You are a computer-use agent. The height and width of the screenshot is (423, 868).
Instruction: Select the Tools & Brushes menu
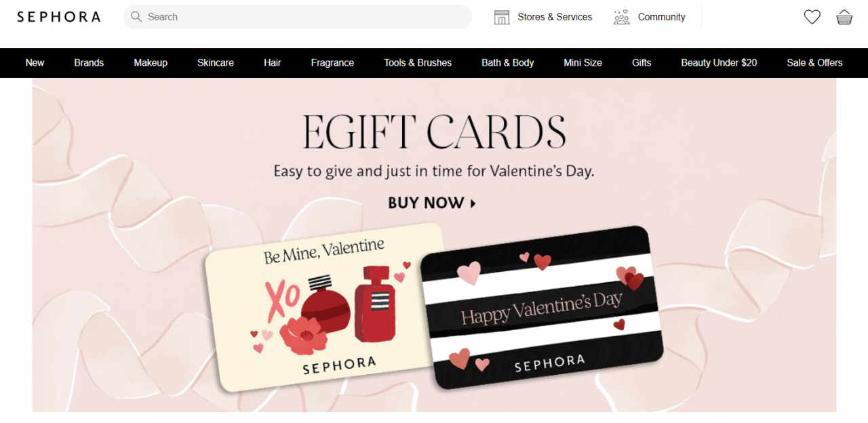[418, 62]
